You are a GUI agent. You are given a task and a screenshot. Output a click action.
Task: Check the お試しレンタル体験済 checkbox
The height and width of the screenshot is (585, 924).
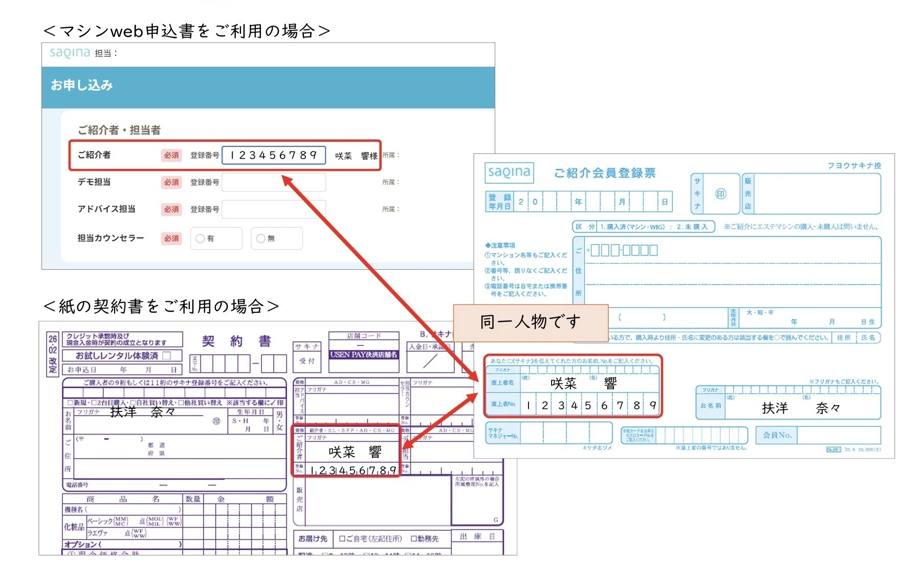(x=166, y=355)
